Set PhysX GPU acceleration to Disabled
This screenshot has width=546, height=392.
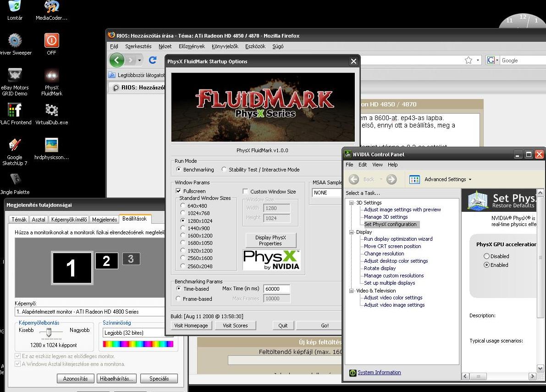487,256
